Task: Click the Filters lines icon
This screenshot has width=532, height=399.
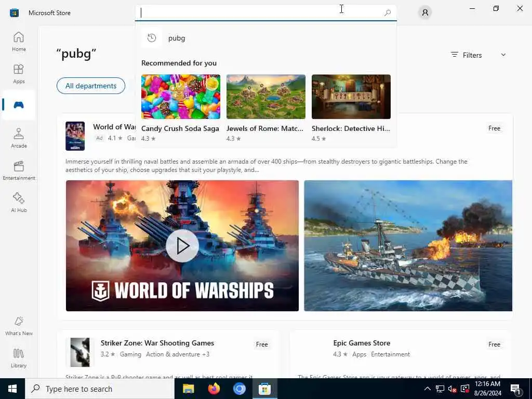Action: 454,55
